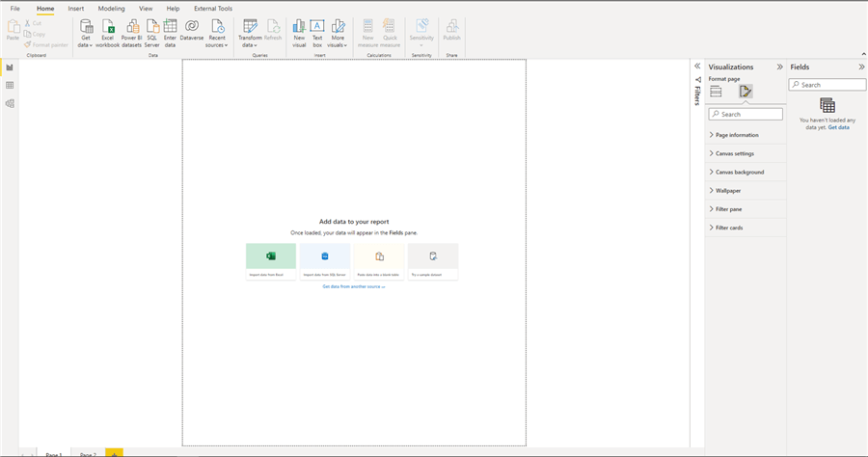Switch to the Page 2 tab

[88, 453]
